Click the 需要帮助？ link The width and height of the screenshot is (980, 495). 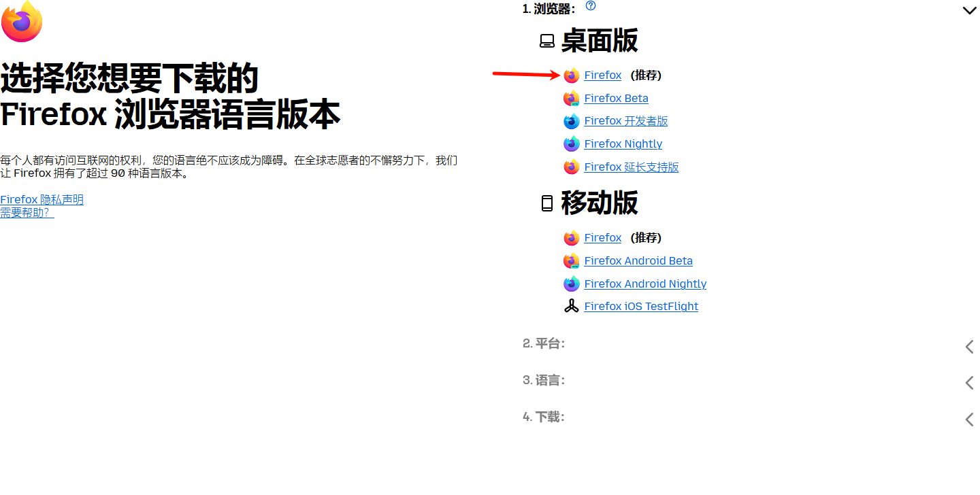click(x=27, y=213)
